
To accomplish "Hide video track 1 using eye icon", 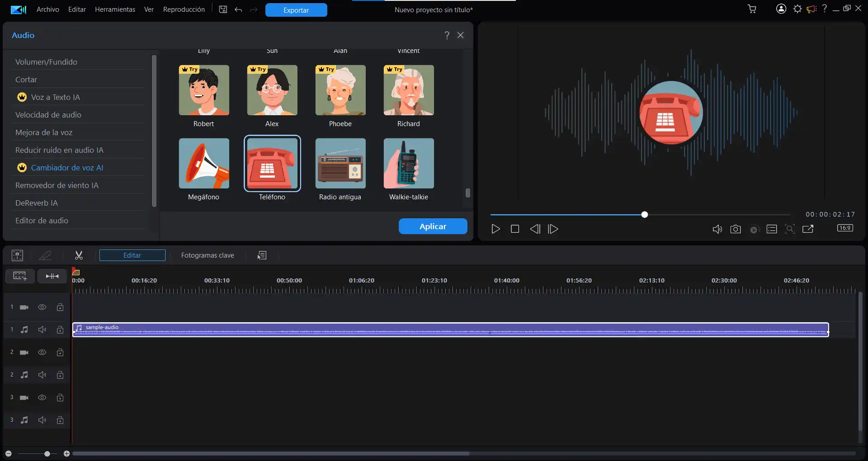I will coord(42,307).
